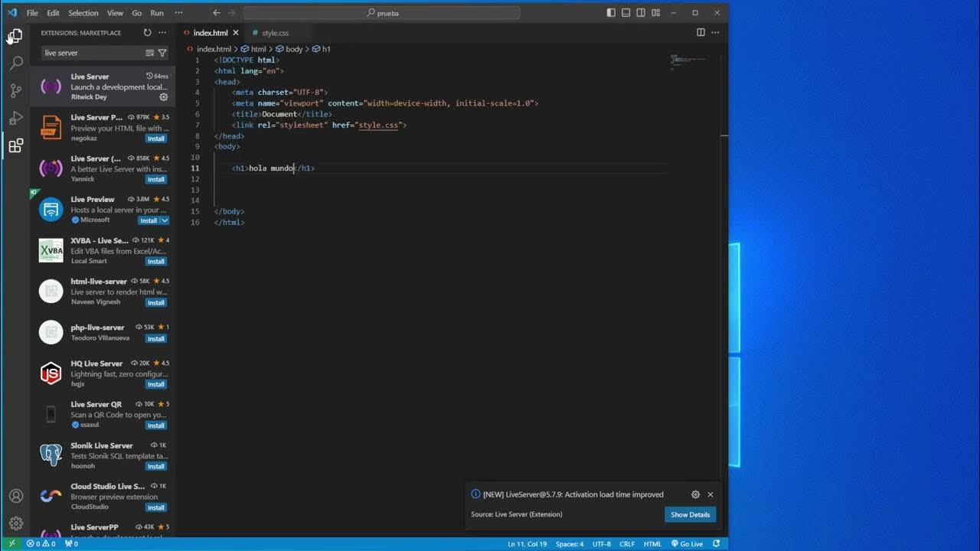
Task: Open notification settings gear
Action: [695, 494]
